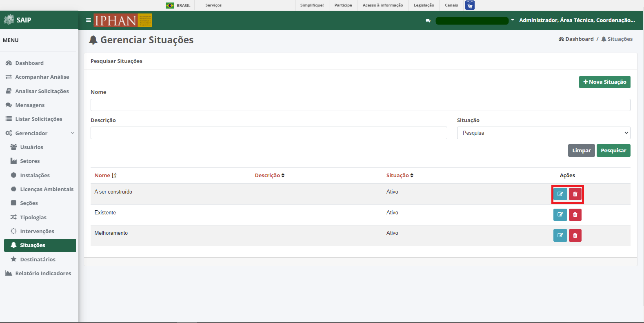Open Acesso à informação link
This screenshot has height=323, width=644.
(x=383, y=5)
